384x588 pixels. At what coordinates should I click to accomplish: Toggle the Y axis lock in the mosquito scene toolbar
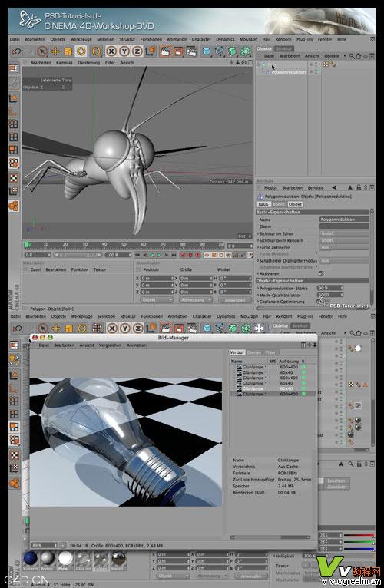[x=124, y=51]
